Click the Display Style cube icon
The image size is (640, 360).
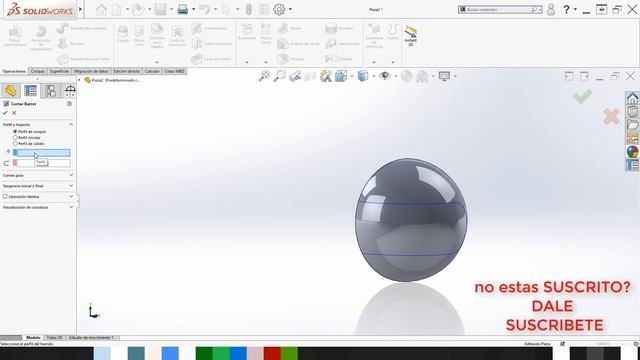point(362,76)
